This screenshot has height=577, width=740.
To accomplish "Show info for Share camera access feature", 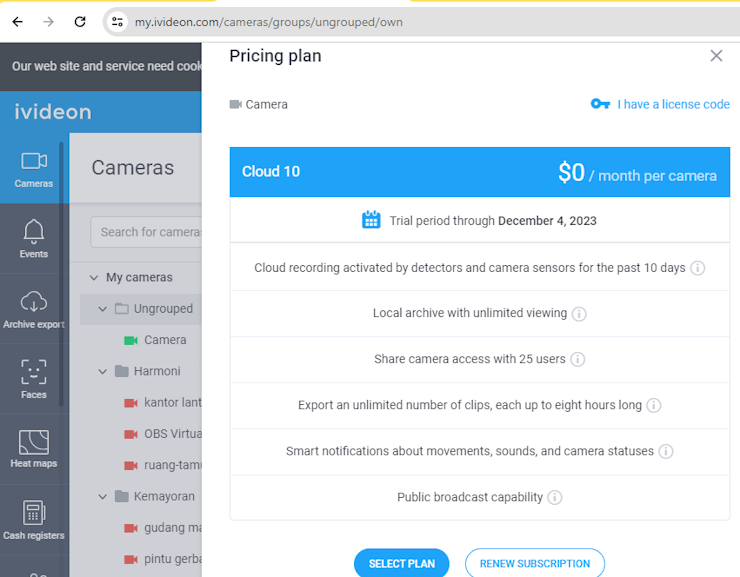I will (578, 360).
